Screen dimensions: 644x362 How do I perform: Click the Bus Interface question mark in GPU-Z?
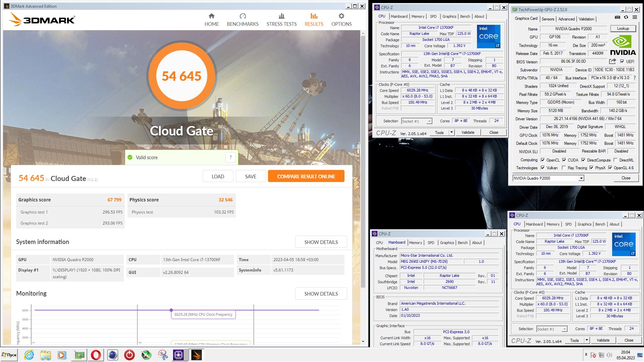(634, 78)
